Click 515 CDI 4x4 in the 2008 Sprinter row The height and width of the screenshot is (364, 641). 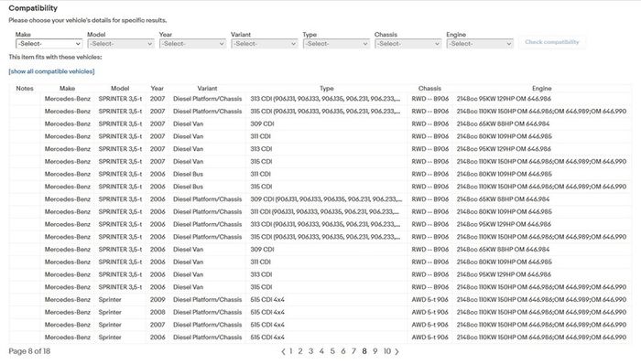[267, 312]
